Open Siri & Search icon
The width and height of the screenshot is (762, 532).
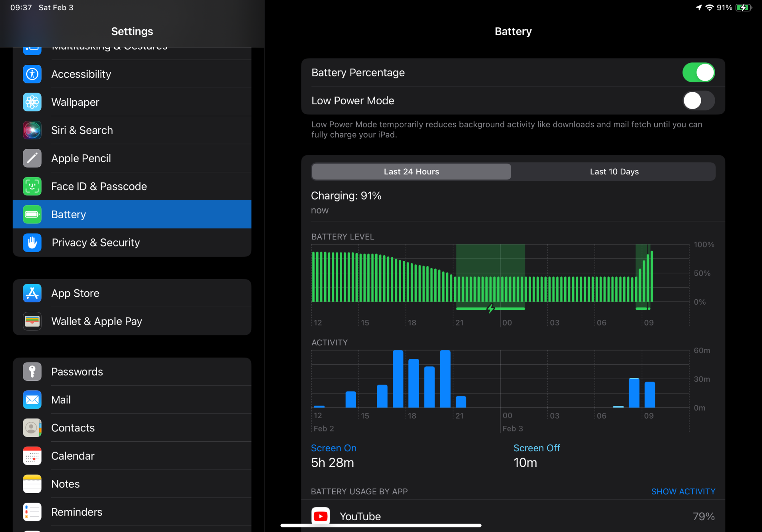pos(32,130)
